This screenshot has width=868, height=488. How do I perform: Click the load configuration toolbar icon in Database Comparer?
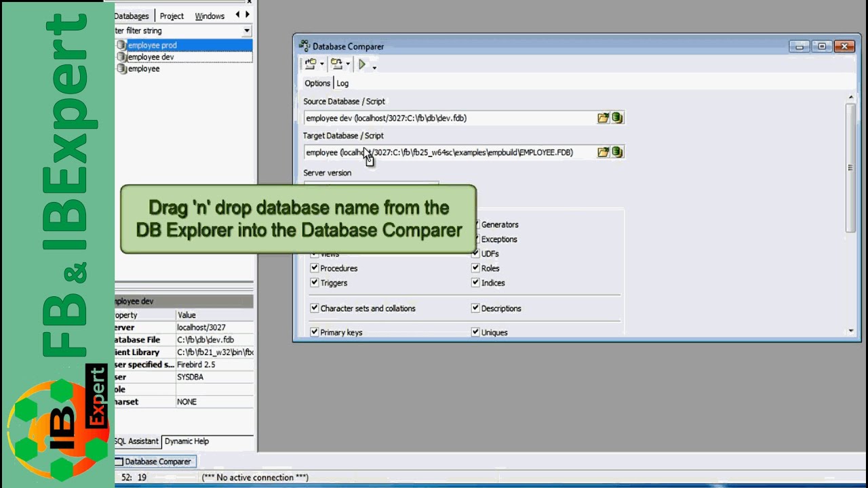click(x=311, y=64)
